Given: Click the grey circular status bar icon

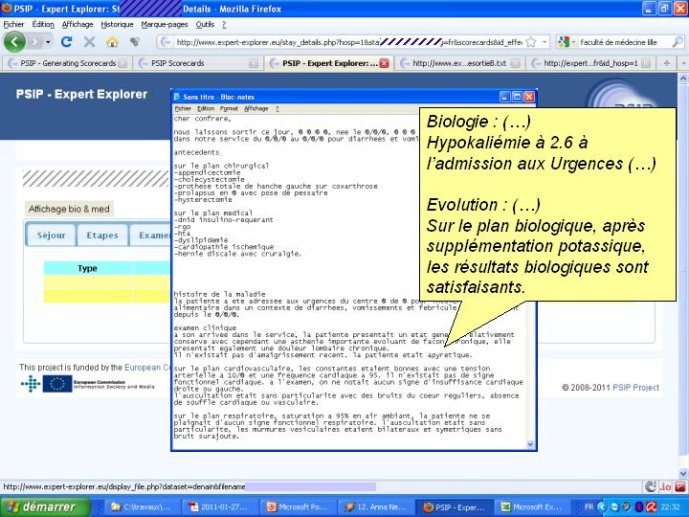Looking at the screenshot, I should click(650, 487).
